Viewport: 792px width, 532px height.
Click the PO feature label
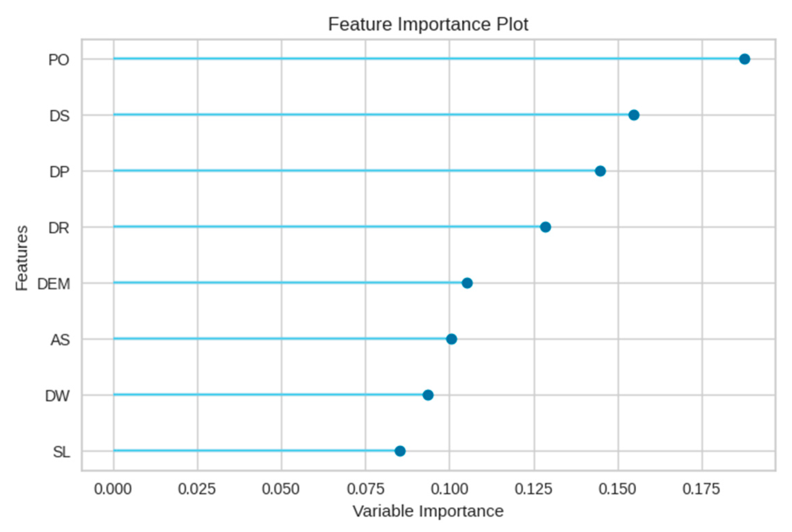[x=59, y=60]
